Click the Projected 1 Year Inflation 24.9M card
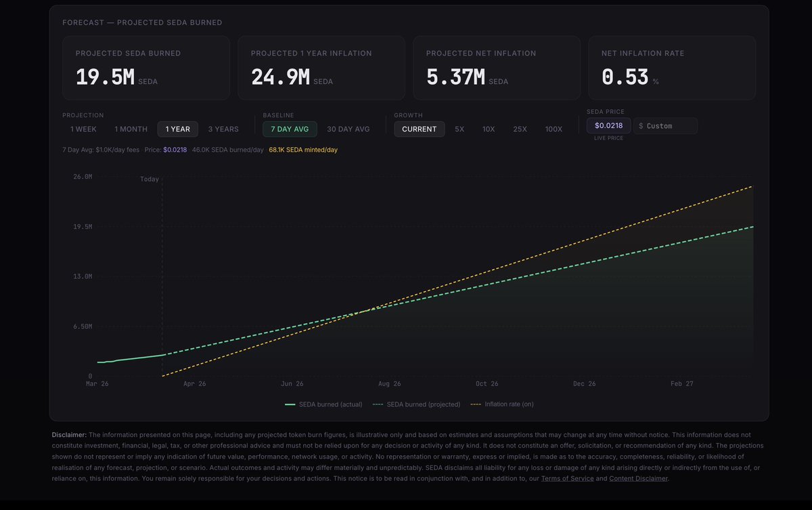The image size is (812, 510). (x=321, y=68)
